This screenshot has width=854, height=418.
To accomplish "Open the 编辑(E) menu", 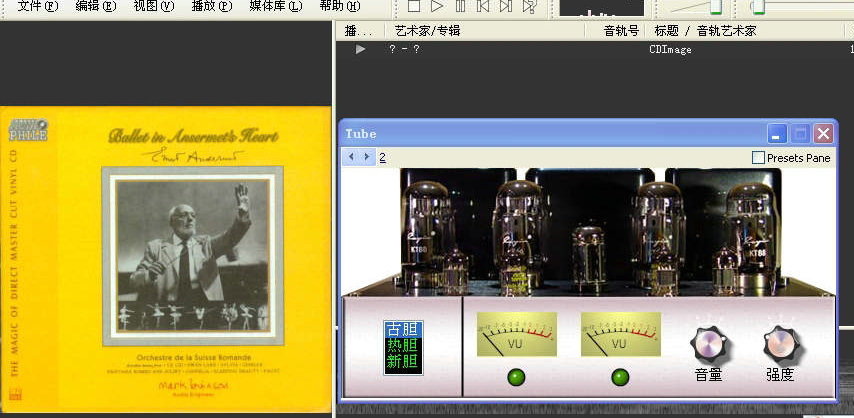I will tap(96, 6).
